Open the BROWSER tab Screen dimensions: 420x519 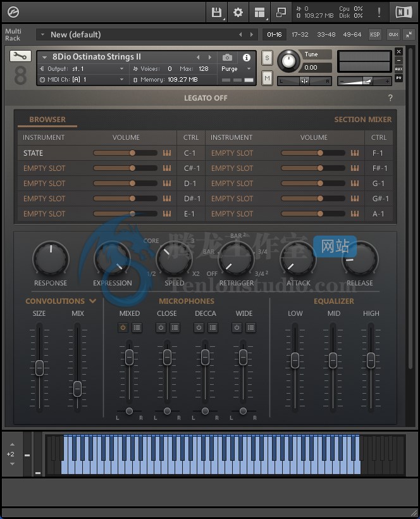point(47,120)
